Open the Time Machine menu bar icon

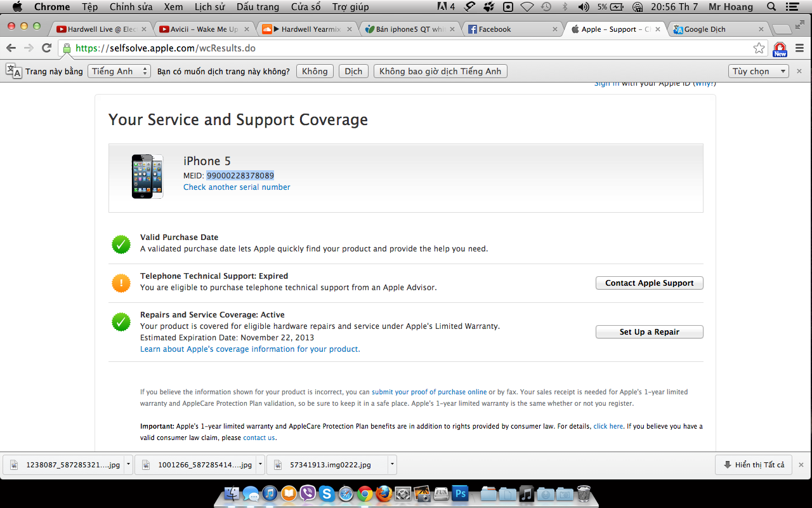(x=546, y=7)
